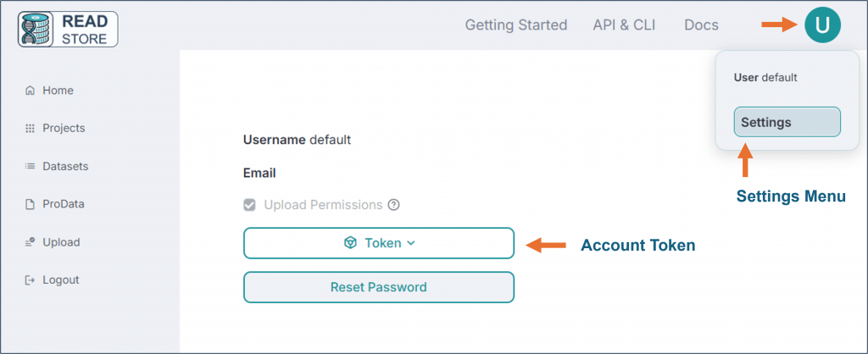Go to the API & CLI page
This screenshot has width=868, height=354.
coord(624,25)
